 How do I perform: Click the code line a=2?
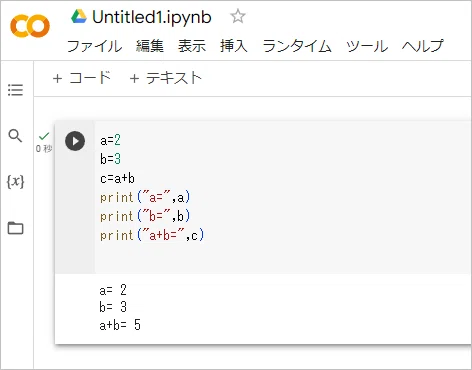pos(110,140)
